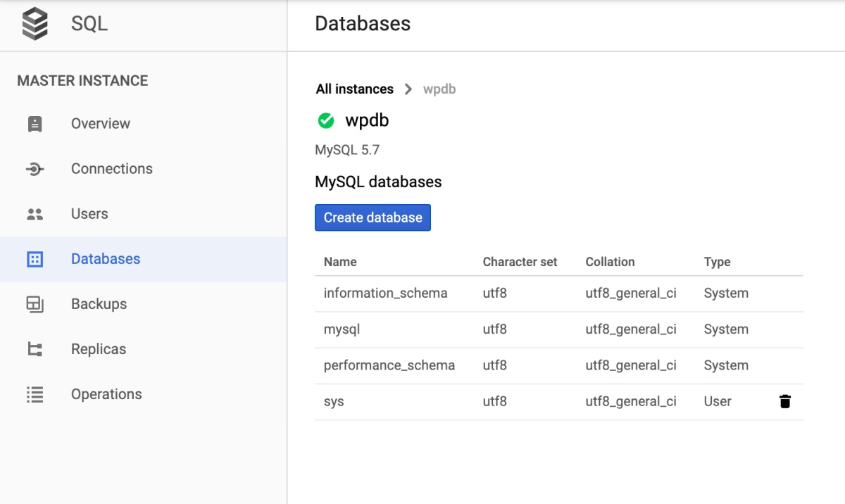The width and height of the screenshot is (845, 504).
Task: Click the Create database button
Action: [x=373, y=218]
